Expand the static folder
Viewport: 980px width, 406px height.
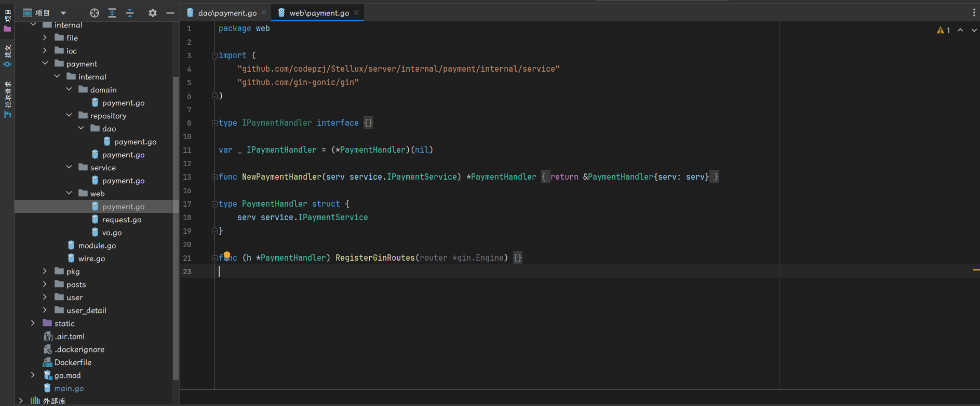33,323
